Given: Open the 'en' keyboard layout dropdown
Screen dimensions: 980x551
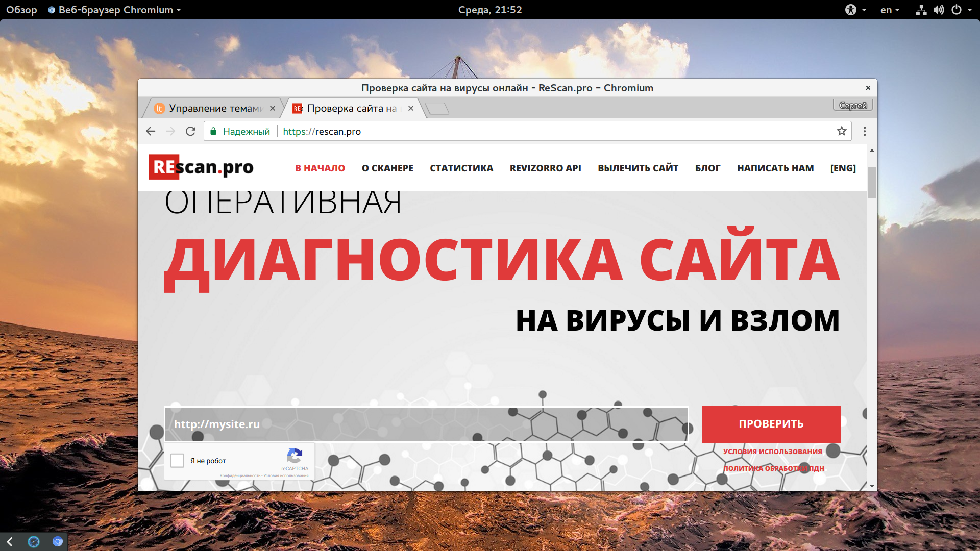Looking at the screenshot, I should [890, 10].
